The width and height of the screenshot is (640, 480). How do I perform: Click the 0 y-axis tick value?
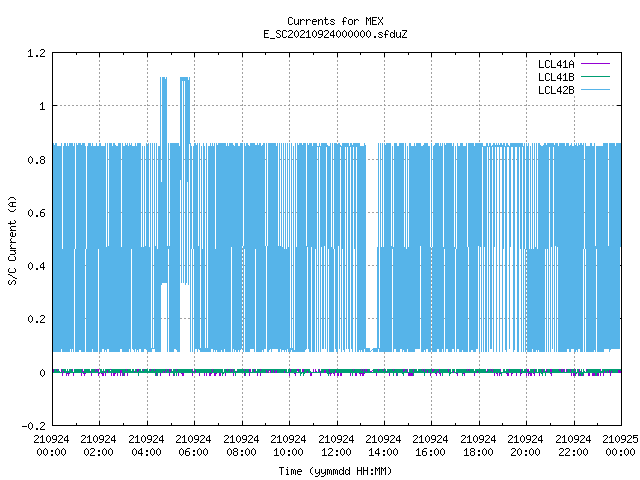(x=42, y=373)
